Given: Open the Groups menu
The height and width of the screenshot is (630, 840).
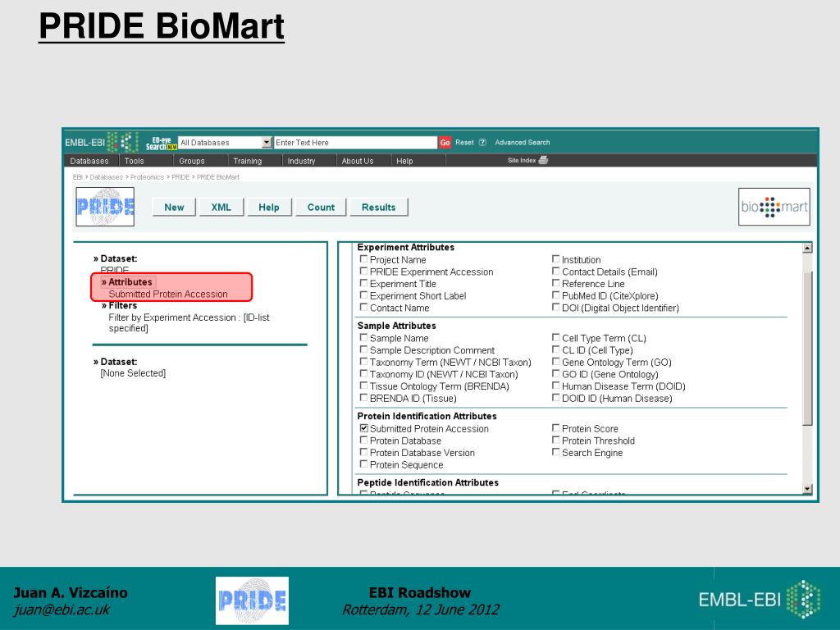Looking at the screenshot, I should pos(192,161).
